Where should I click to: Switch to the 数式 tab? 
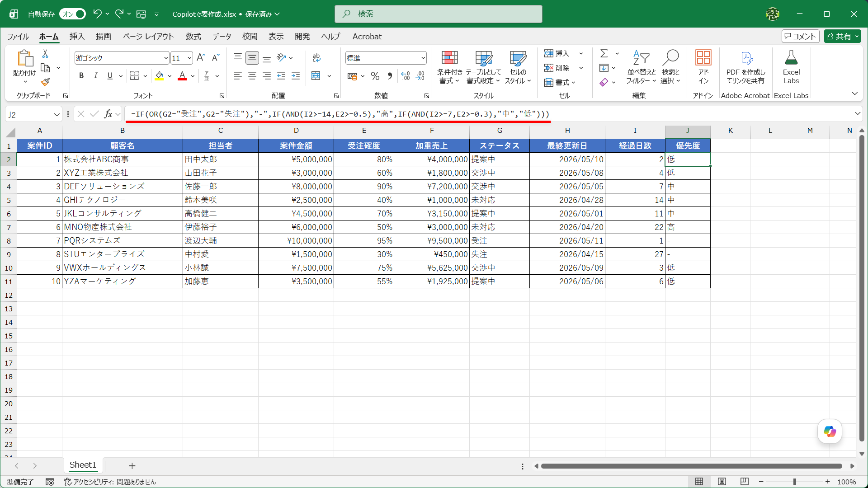193,36
